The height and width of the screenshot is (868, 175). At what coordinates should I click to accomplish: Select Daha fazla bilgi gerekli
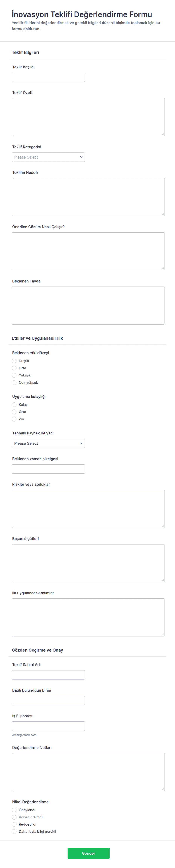[x=14, y=832]
